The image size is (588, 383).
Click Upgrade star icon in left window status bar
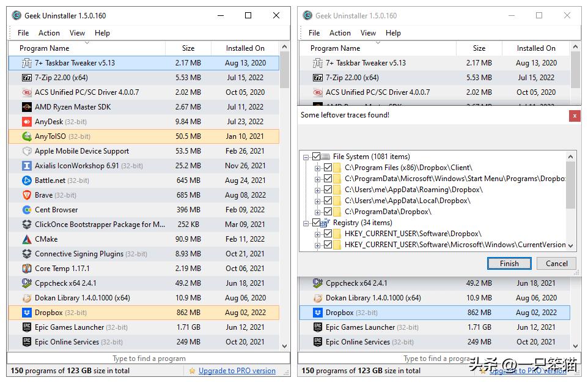[x=192, y=371]
